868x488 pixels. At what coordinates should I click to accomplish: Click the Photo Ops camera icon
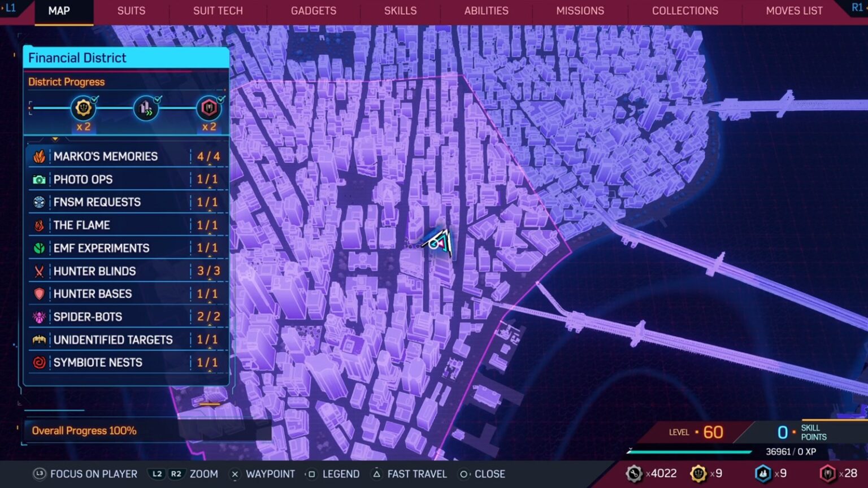(x=39, y=180)
